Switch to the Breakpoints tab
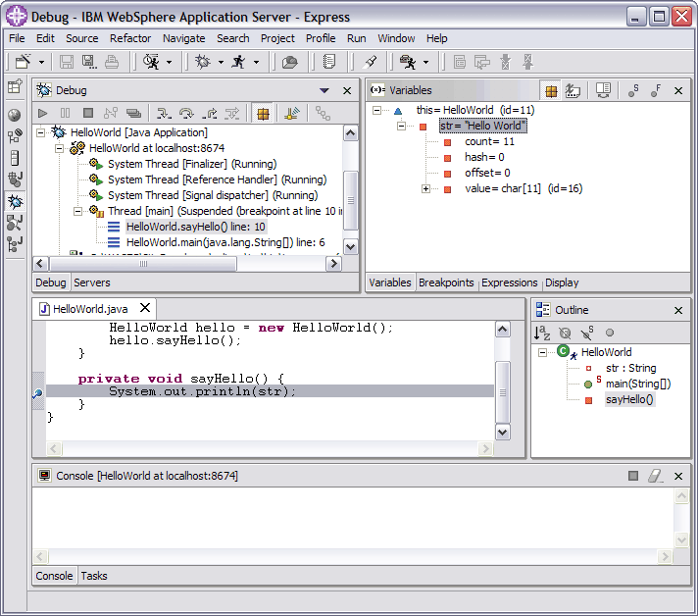Screen dimensions: 698x616 coord(446,282)
